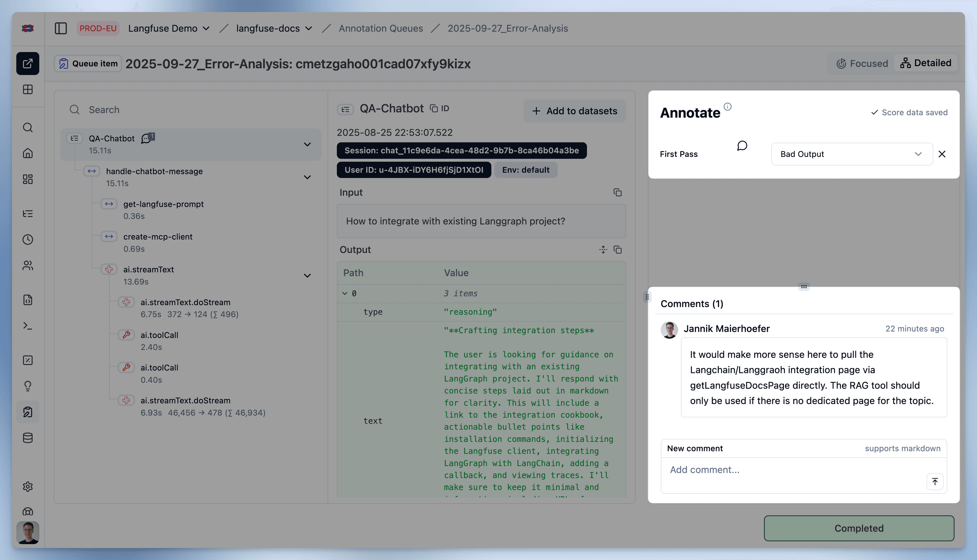Switch to Focused view mode
The width and height of the screenshot is (977, 560).
[x=862, y=64]
